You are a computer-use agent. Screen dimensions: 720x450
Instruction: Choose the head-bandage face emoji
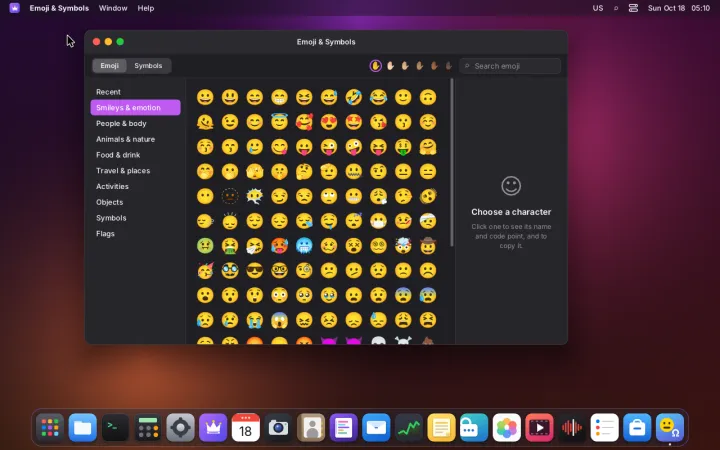coord(428,221)
